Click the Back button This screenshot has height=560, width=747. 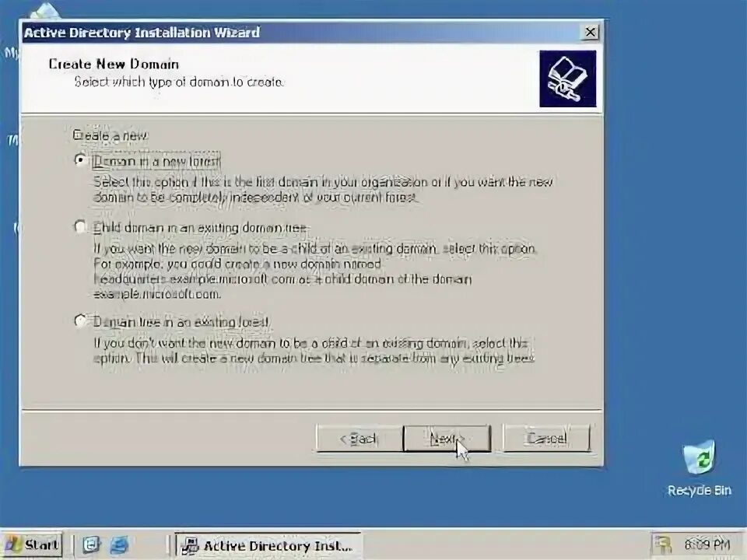[359, 439]
